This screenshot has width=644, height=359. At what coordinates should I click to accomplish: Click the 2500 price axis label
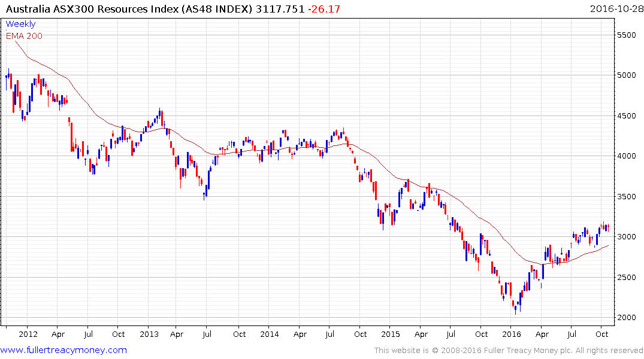click(627, 278)
